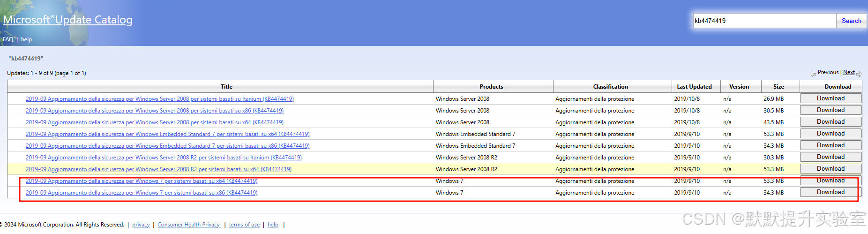Click Windows Embedded Standard 7 product cell, x64 row

475,134
